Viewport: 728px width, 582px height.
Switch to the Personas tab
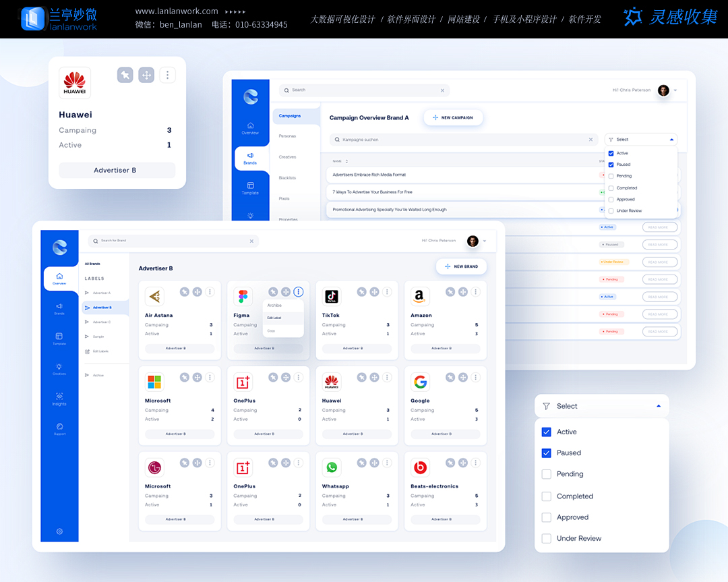click(287, 136)
